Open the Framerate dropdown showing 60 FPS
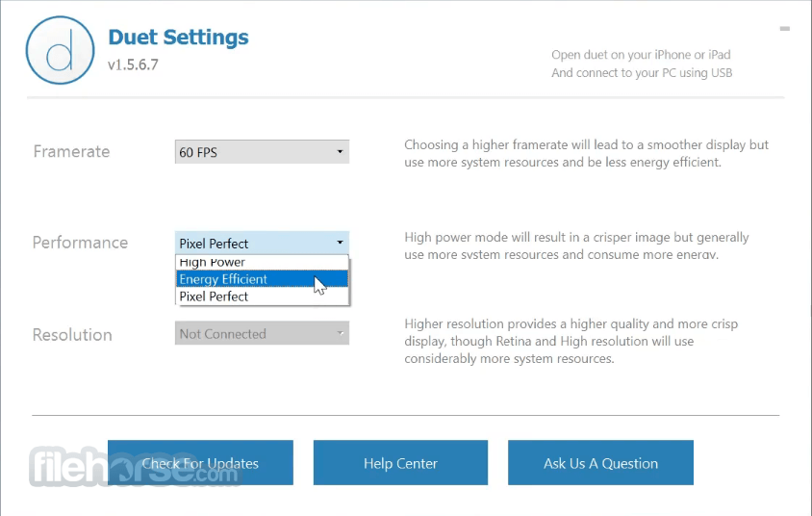812x516 pixels. pyautogui.click(x=262, y=152)
